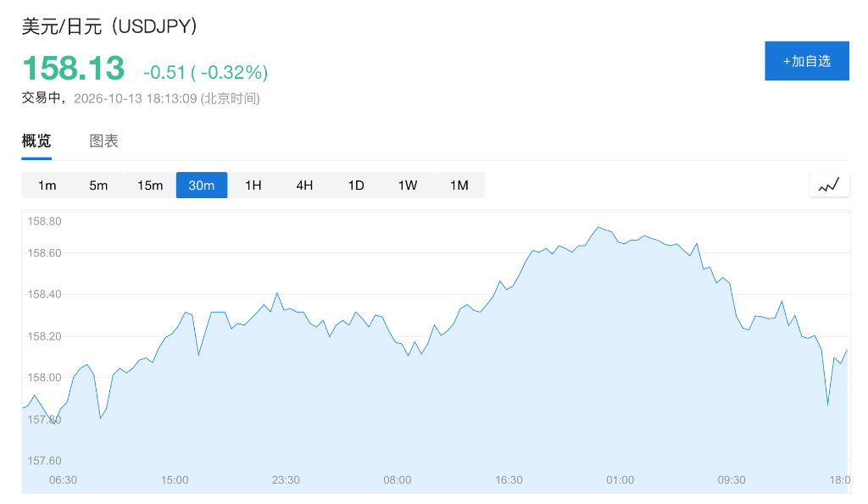
Task: Switch chart to 1H interval
Action: (253, 186)
